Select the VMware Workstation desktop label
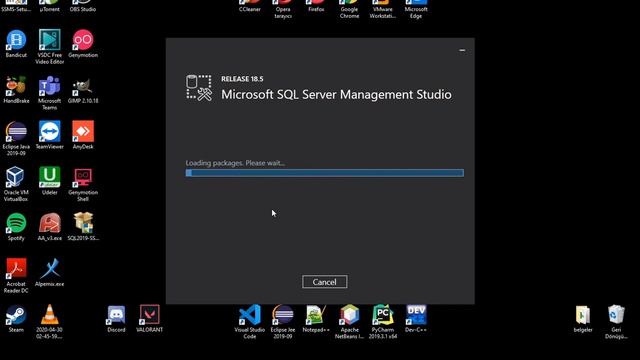640x360 pixels. [383, 12]
